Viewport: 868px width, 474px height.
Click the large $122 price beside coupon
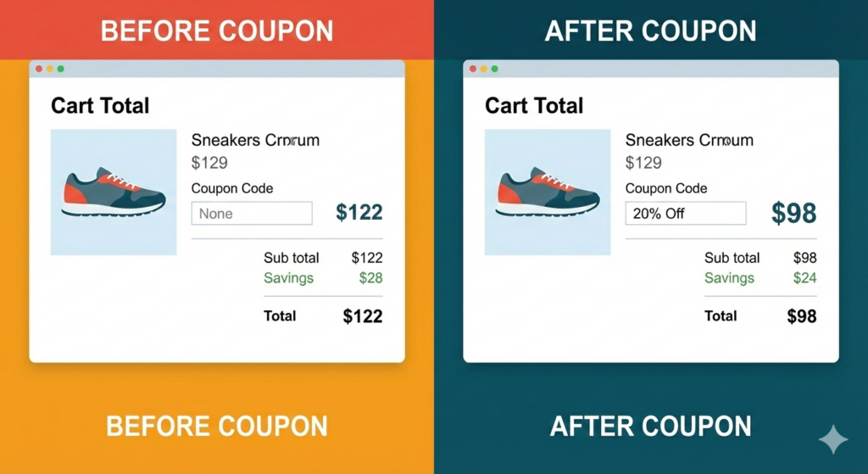point(359,213)
